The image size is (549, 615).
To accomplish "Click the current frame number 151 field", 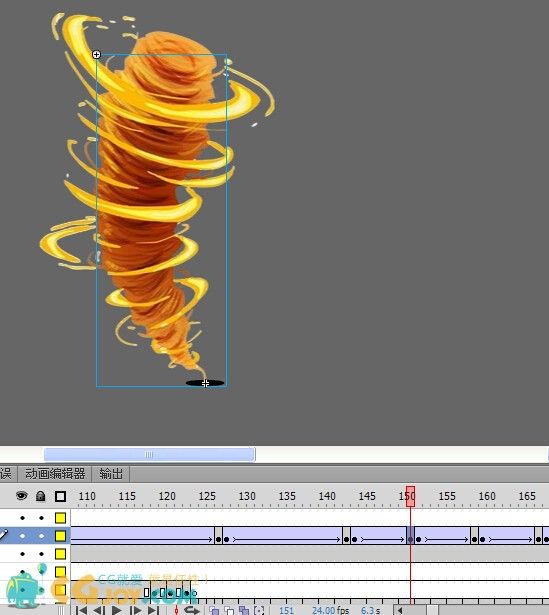I will (286, 610).
